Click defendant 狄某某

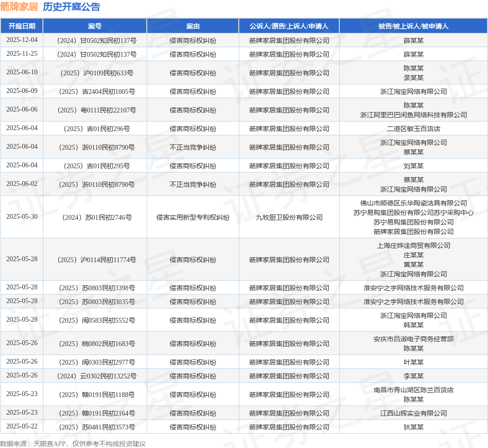413,427
